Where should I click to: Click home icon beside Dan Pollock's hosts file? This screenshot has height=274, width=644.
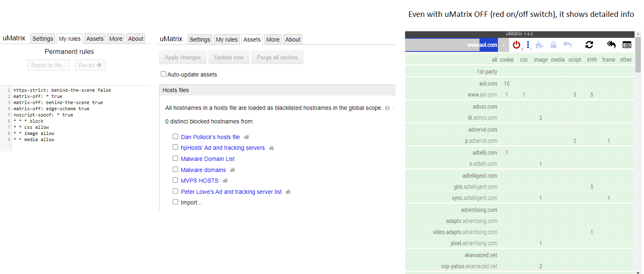pyautogui.click(x=247, y=137)
